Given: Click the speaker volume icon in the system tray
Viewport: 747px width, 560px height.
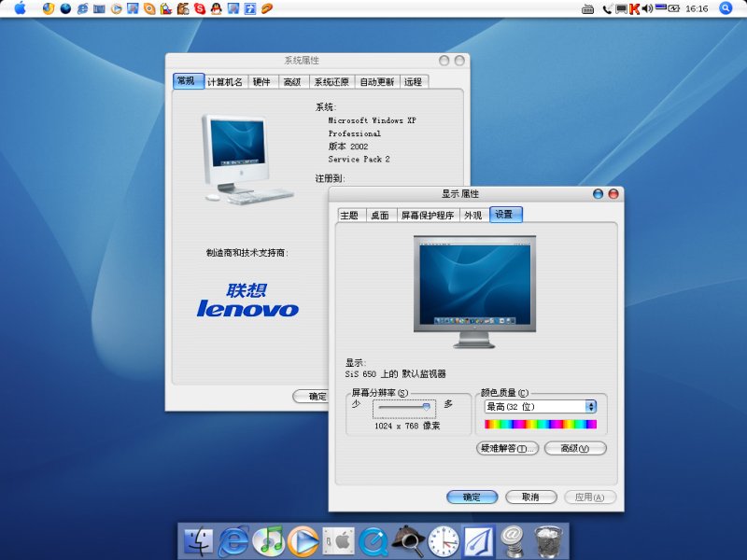Looking at the screenshot, I should pyautogui.click(x=646, y=9).
